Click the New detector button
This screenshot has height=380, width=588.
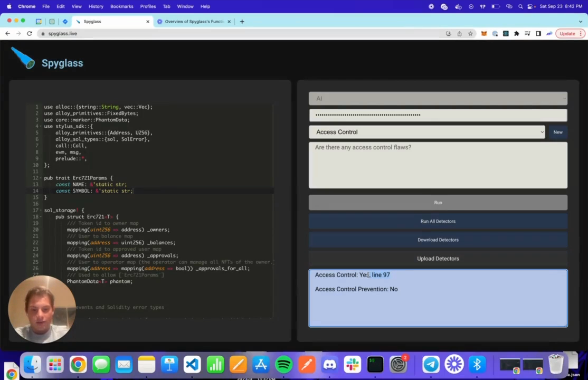click(x=558, y=132)
